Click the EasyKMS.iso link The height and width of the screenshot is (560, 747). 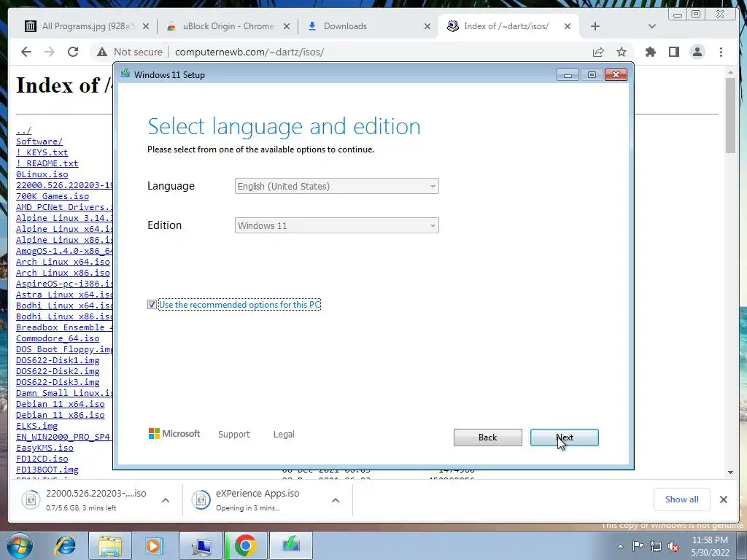(x=44, y=448)
